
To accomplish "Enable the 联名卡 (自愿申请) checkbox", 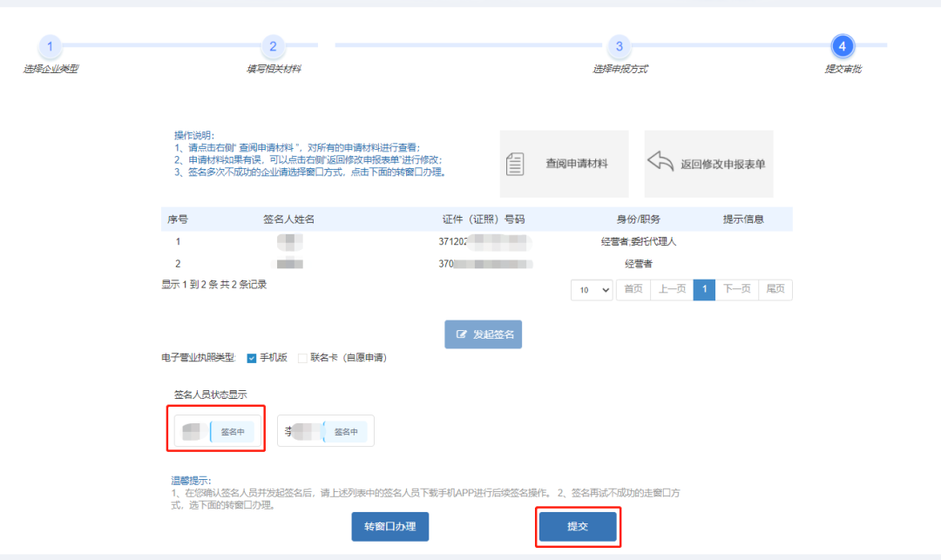I will (303, 358).
